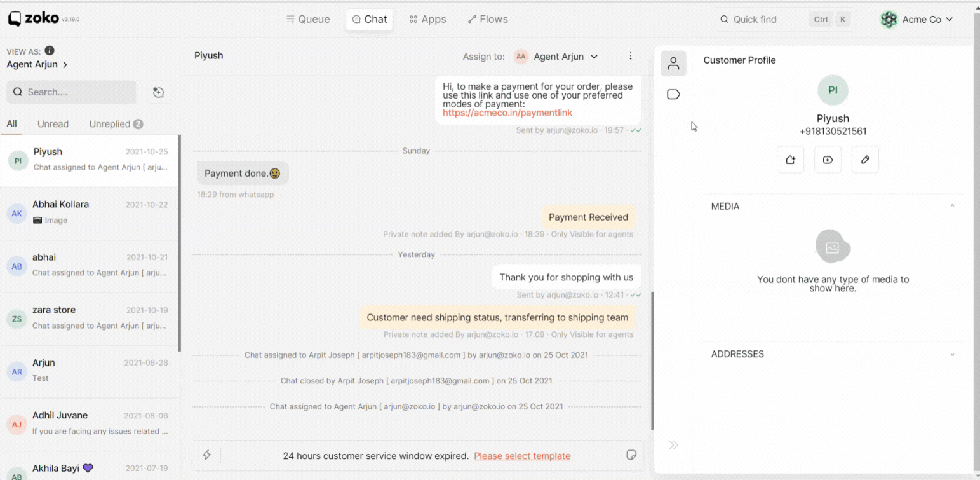Viewport: 980px width, 480px height.
Task: Click the Zoko logo
Action: click(33, 19)
